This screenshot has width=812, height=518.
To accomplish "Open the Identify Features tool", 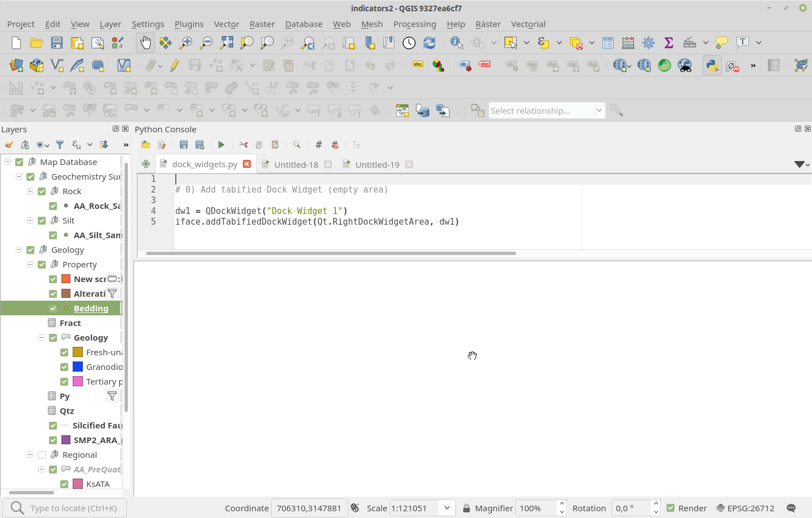I will click(456, 43).
